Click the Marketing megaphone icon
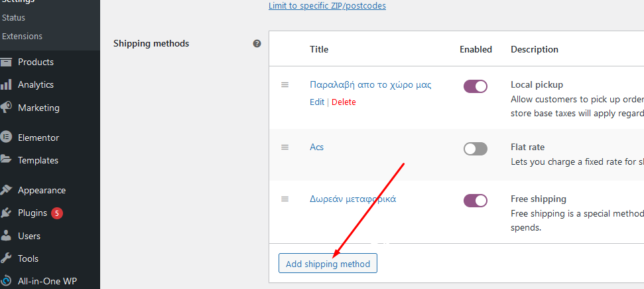 coord(6,108)
